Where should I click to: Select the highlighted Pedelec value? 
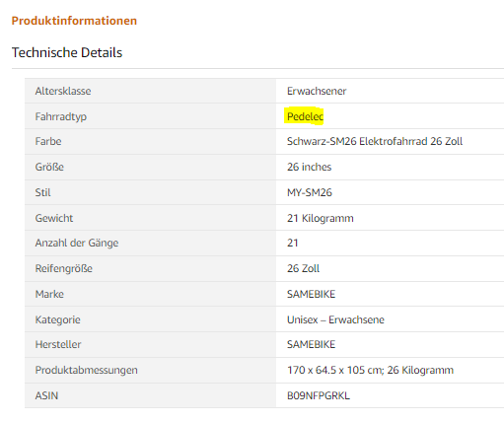point(305,116)
